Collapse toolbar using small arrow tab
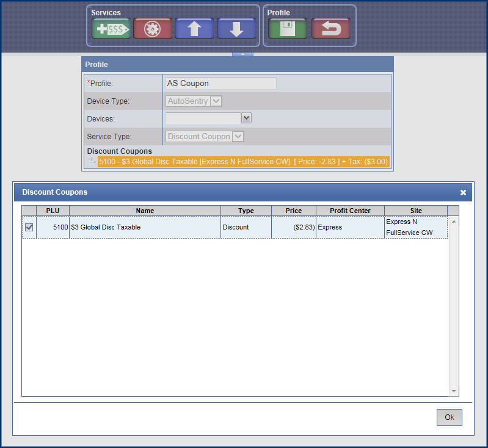Image resolution: width=488 pixels, height=448 pixels. pos(242,54)
